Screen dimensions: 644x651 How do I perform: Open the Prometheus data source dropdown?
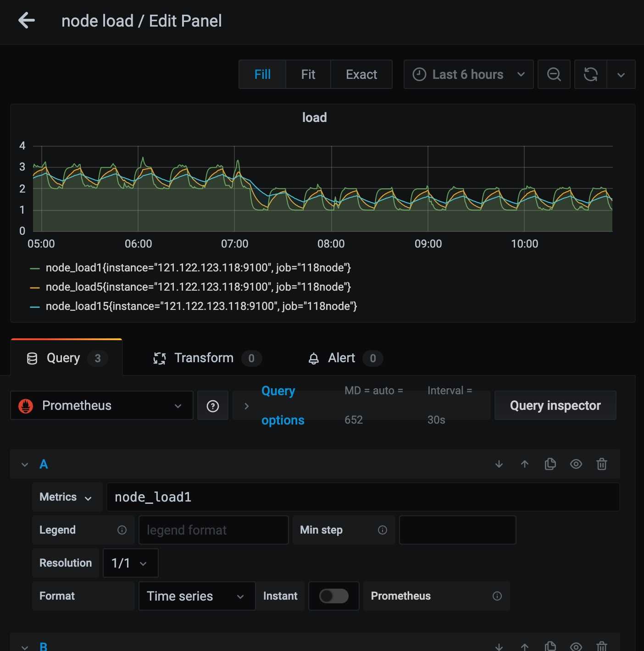[x=102, y=405]
